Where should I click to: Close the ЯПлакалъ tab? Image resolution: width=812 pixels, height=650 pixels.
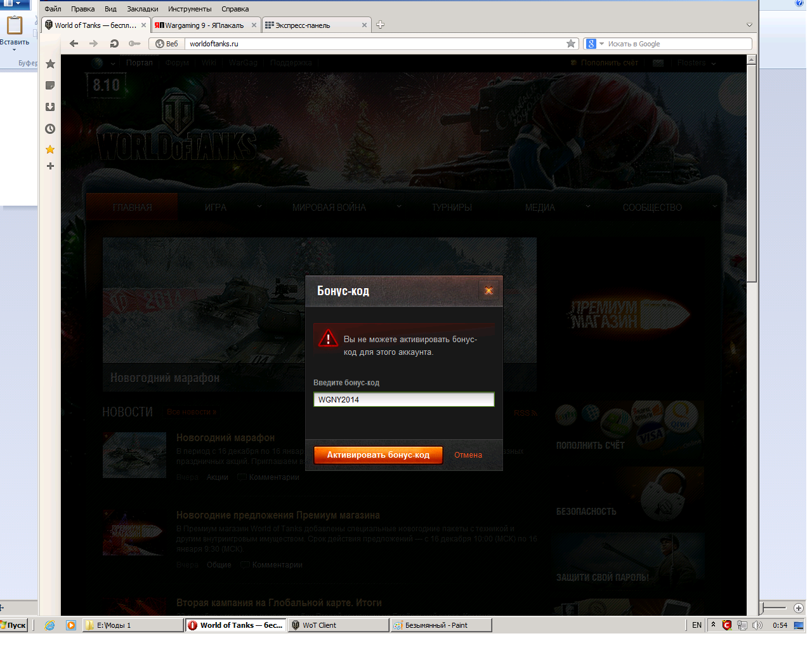254,25
